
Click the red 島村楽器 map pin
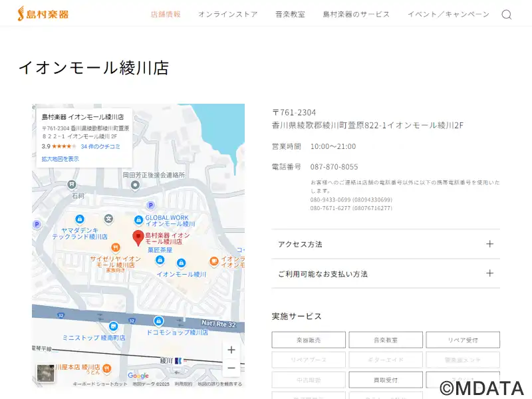(x=138, y=237)
